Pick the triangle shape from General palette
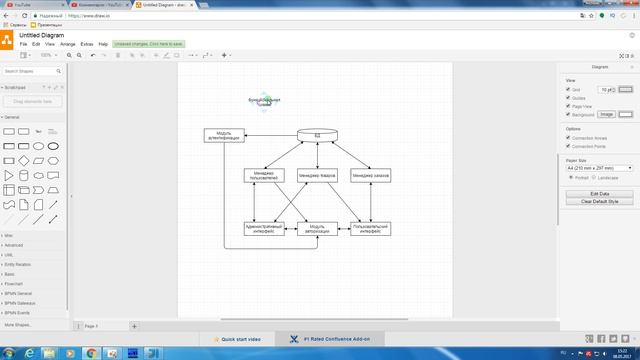 click(9, 176)
